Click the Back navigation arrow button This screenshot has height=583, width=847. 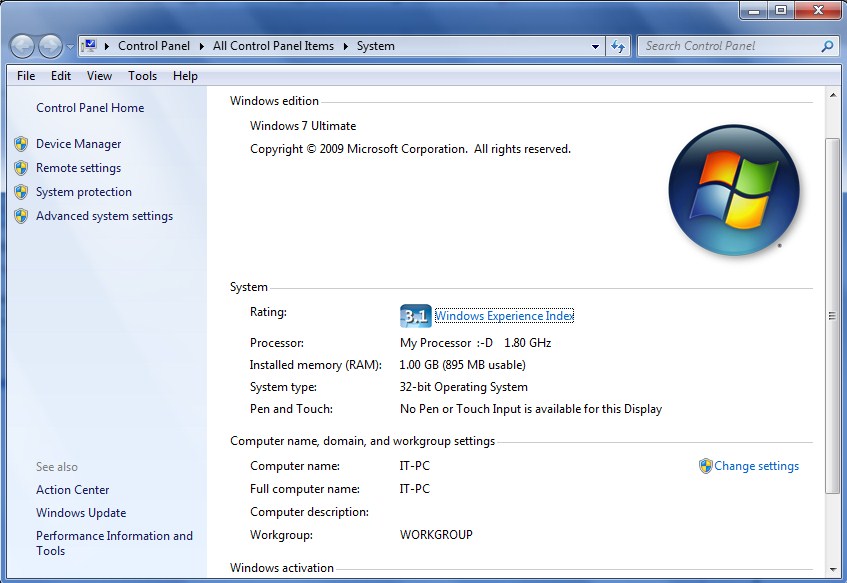(22, 46)
